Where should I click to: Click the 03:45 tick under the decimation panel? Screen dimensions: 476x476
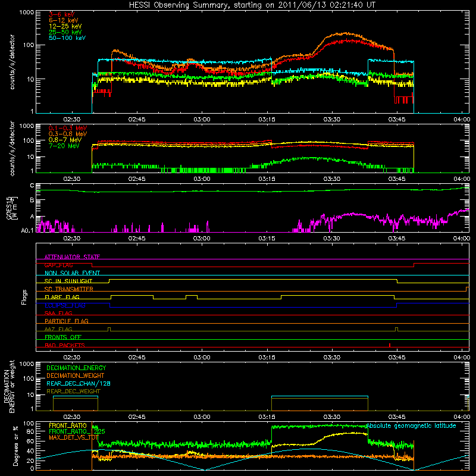(x=397, y=417)
